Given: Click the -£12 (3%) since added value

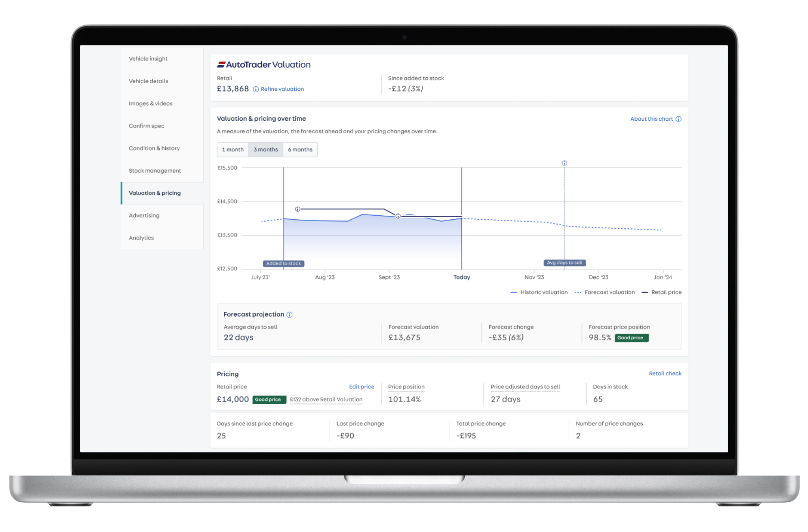Looking at the screenshot, I should [405, 89].
